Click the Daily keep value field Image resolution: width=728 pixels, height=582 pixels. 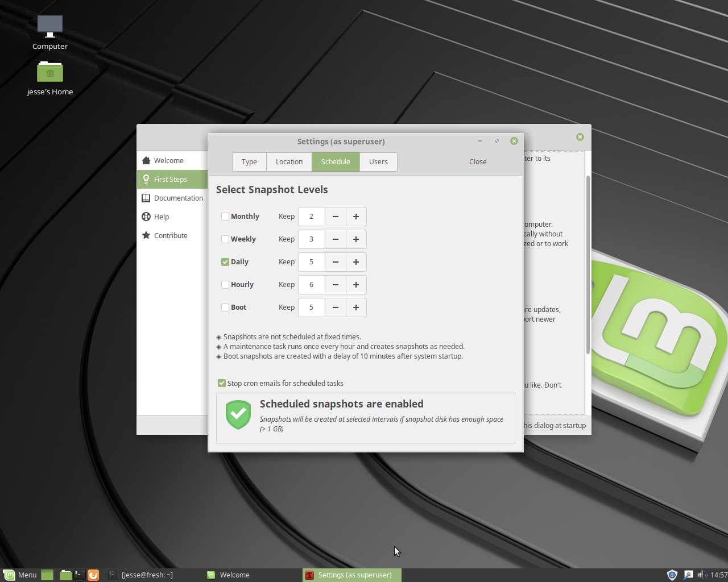[312, 262]
